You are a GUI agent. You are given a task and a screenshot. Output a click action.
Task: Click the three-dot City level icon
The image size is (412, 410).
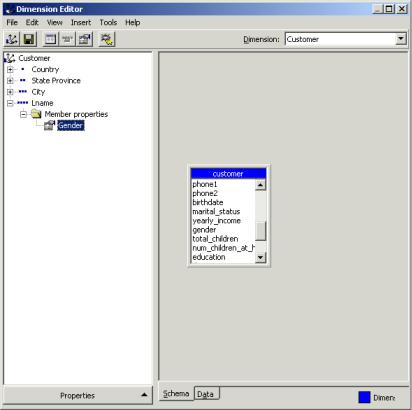(x=23, y=92)
